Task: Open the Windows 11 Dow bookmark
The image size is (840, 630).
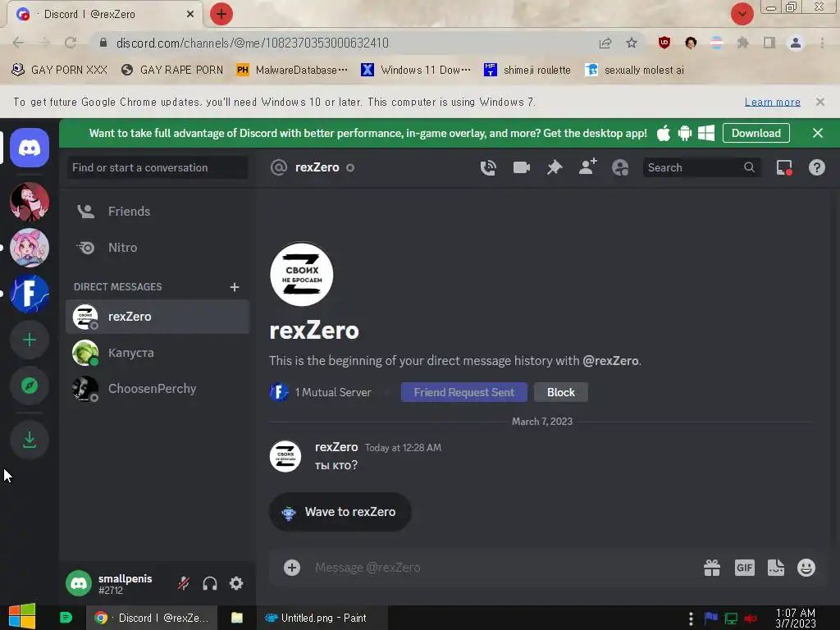Action: 416,71
